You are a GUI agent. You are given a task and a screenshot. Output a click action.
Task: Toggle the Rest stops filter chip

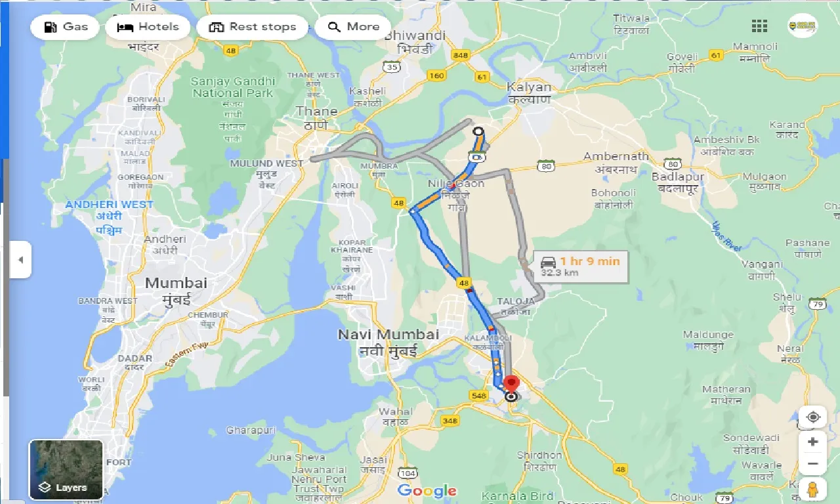pyautogui.click(x=252, y=27)
